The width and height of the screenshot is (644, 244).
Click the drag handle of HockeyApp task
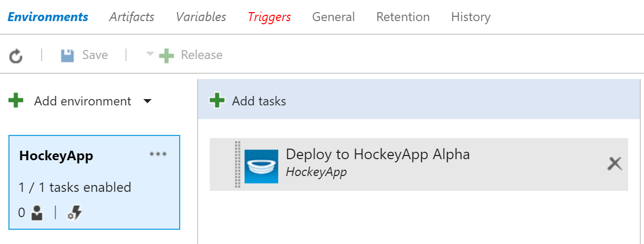pos(237,164)
